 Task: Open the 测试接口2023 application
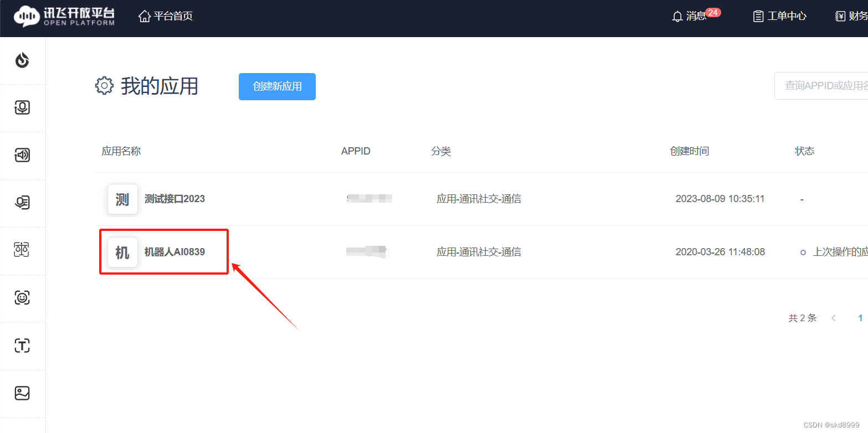[x=174, y=199]
